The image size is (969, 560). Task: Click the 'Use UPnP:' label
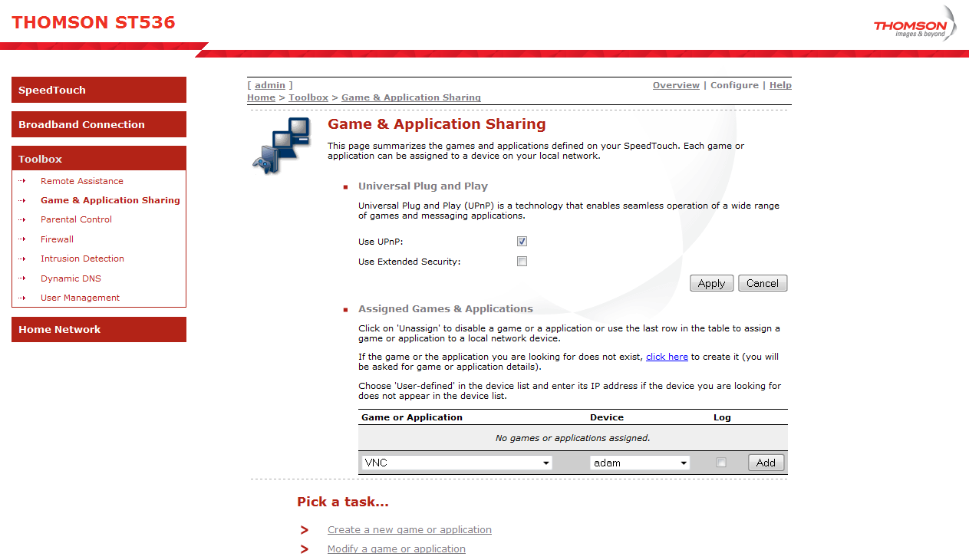(381, 242)
